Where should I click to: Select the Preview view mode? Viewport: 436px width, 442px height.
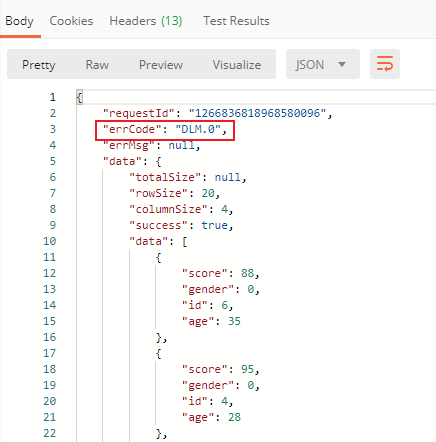[161, 65]
